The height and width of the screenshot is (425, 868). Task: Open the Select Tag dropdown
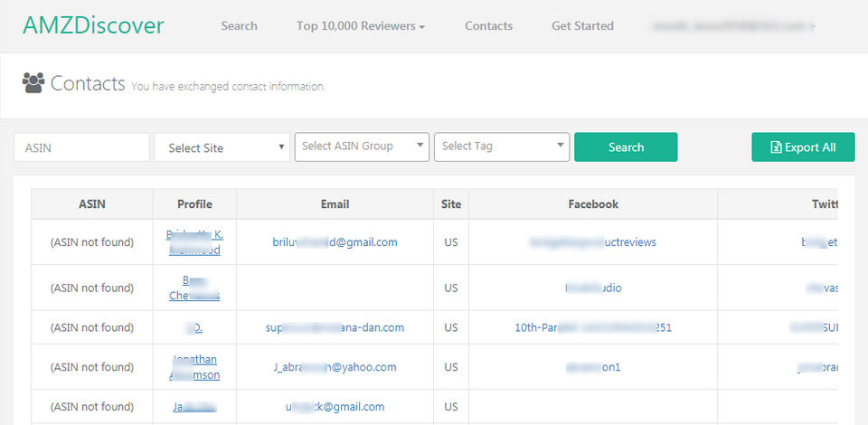502,146
